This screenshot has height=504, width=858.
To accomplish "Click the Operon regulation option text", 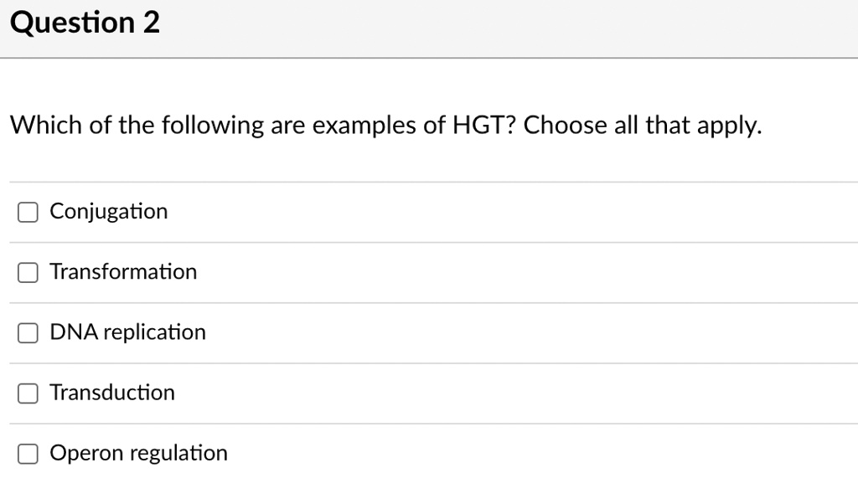I will pyautogui.click(x=138, y=453).
